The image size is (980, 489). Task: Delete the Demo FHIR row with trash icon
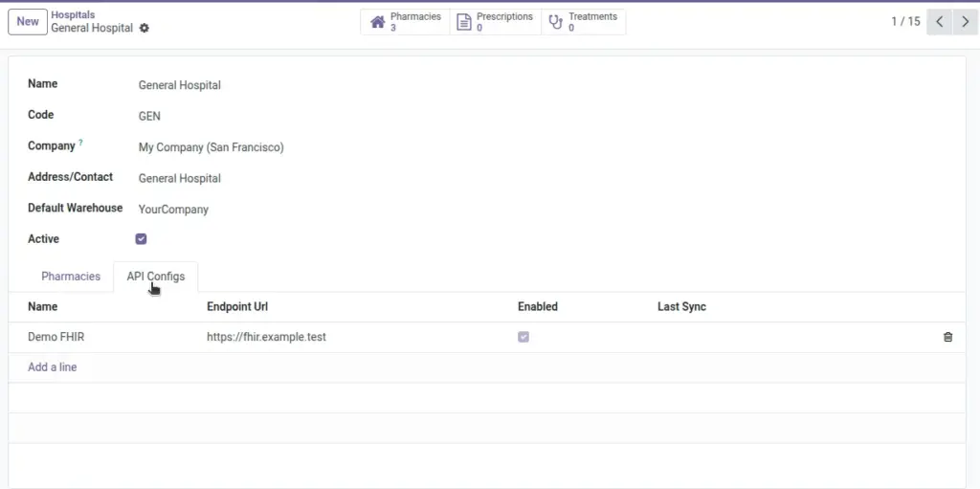tap(947, 337)
